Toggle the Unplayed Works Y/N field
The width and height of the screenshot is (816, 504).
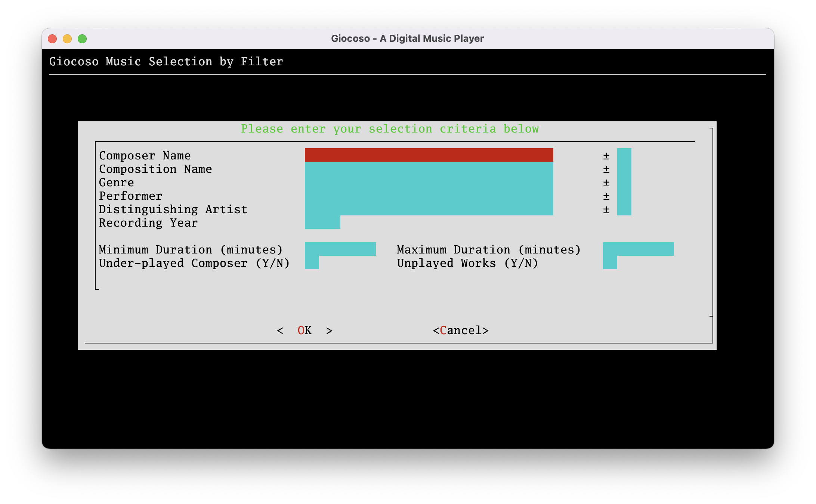click(610, 262)
